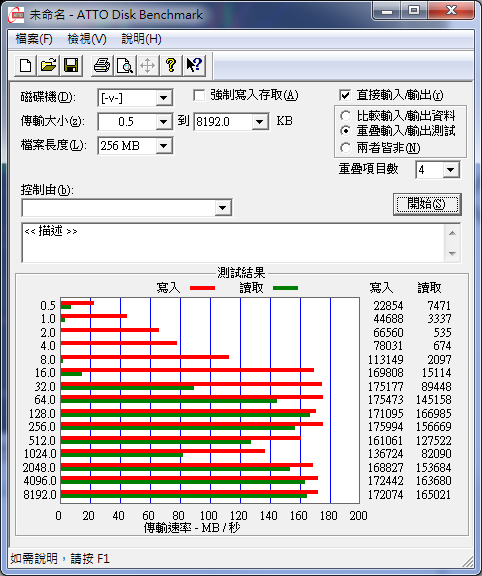Click description box scroll down arrow
482x576 pixels.
(x=452, y=253)
